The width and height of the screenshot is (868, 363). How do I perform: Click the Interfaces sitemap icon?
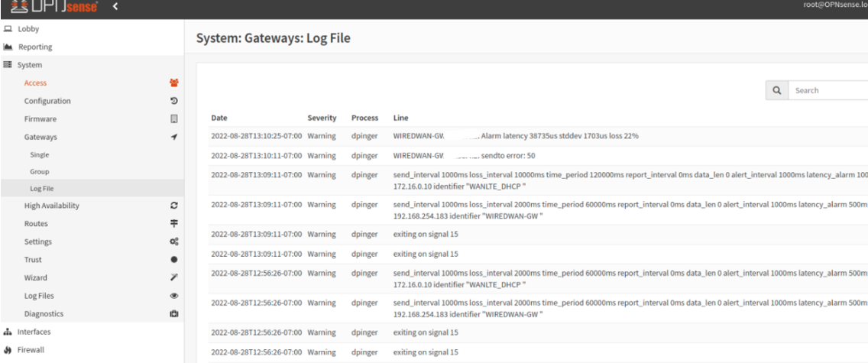pos(8,332)
